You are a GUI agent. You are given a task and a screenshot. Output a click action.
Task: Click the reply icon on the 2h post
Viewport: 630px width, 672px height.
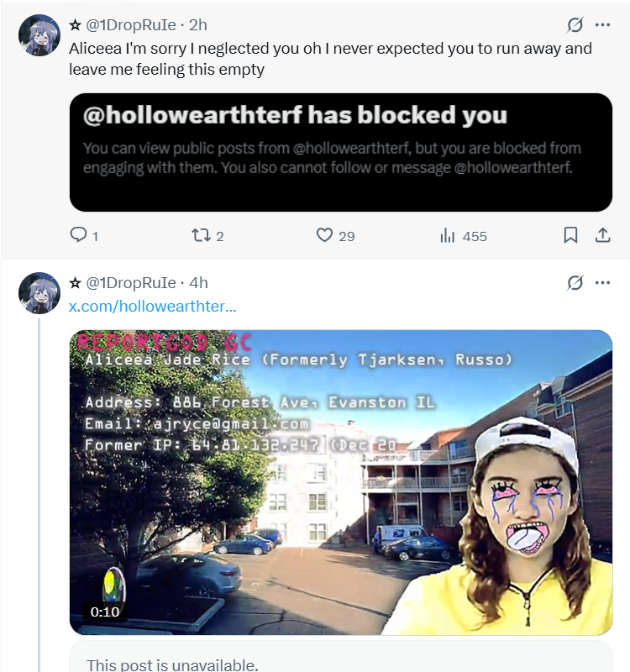tap(78, 235)
